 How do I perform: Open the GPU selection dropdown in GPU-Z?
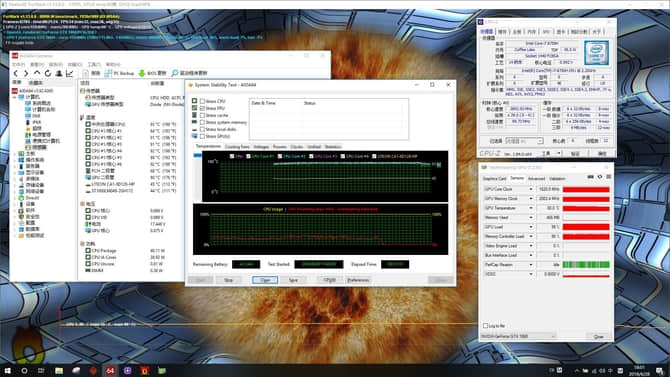518,336
